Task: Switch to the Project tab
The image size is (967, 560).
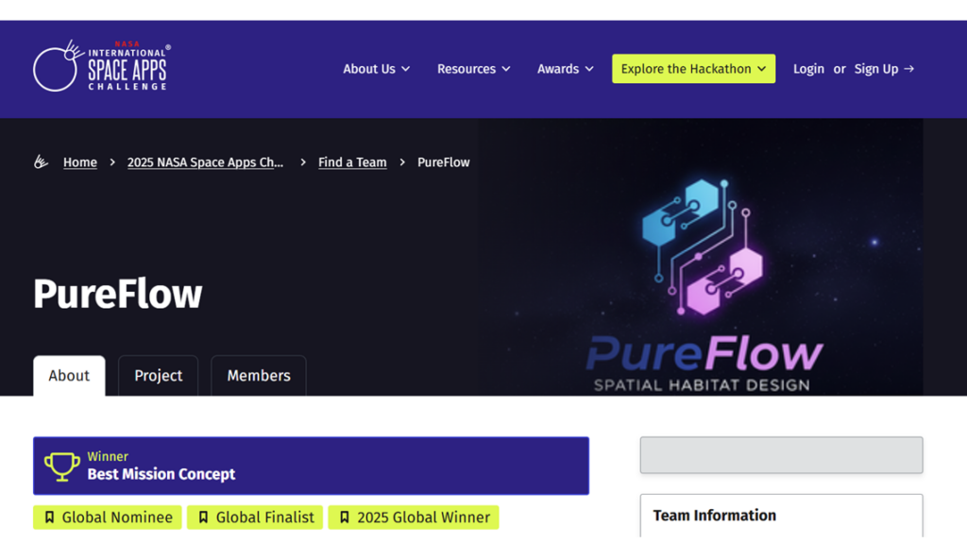Action: tap(158, 376)
